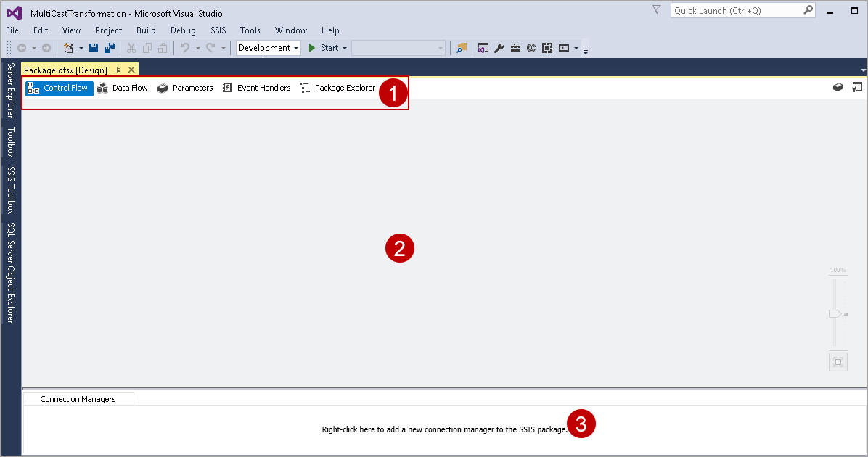Click the Navigate Forward arrow icon
This screenshot has height=457, width=868.
46,48
